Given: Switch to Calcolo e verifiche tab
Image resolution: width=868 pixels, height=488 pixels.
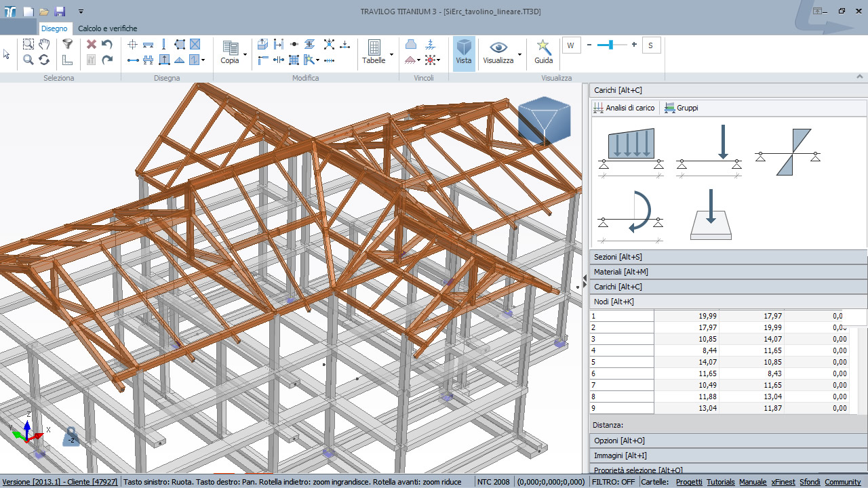Looking at the screenshot, I should [107, 28].
